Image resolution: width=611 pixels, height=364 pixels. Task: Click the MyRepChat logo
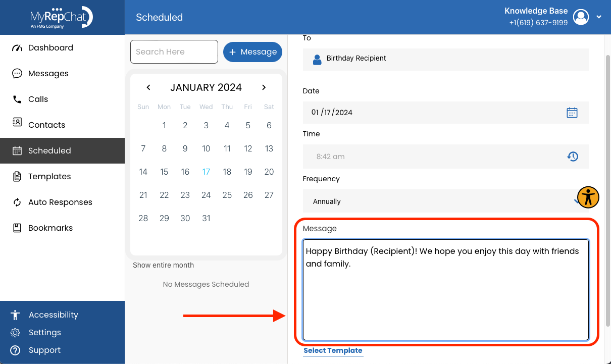[62, 17]
